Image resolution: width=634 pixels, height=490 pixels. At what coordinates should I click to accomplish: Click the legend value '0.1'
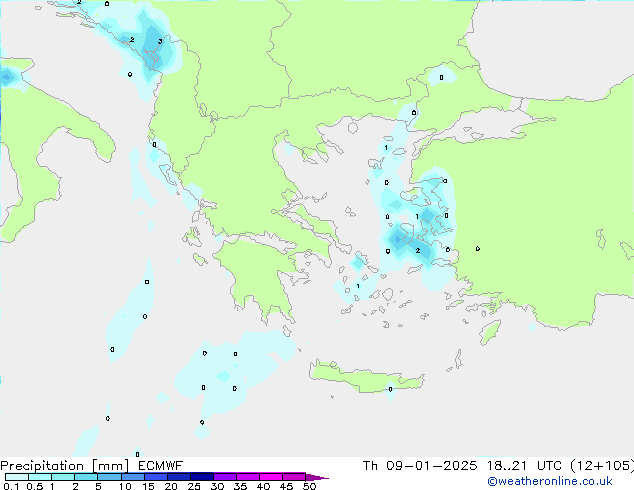coord(11,486)
